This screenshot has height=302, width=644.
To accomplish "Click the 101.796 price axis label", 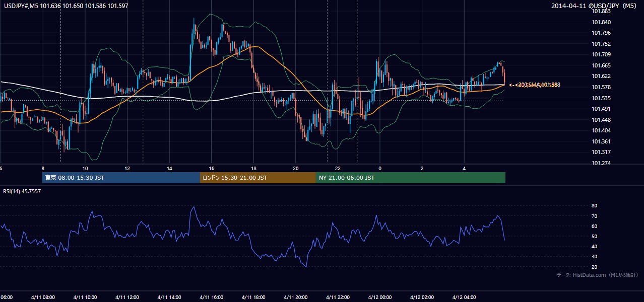I will tap(602, 33).
